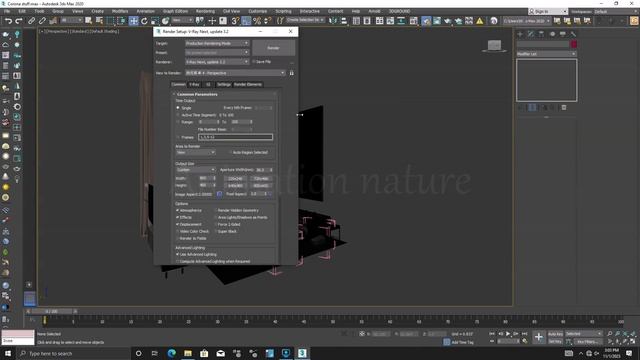The width and height of the screenshot is (640, 360).
Task: Switch to the Settings tab
Action: click(x=223, y=84)
